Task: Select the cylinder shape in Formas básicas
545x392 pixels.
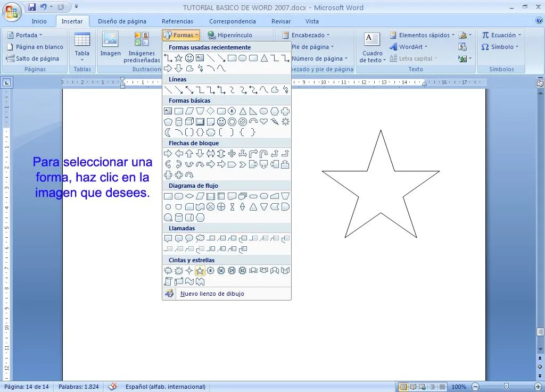Action: click(x=179, y=122)
